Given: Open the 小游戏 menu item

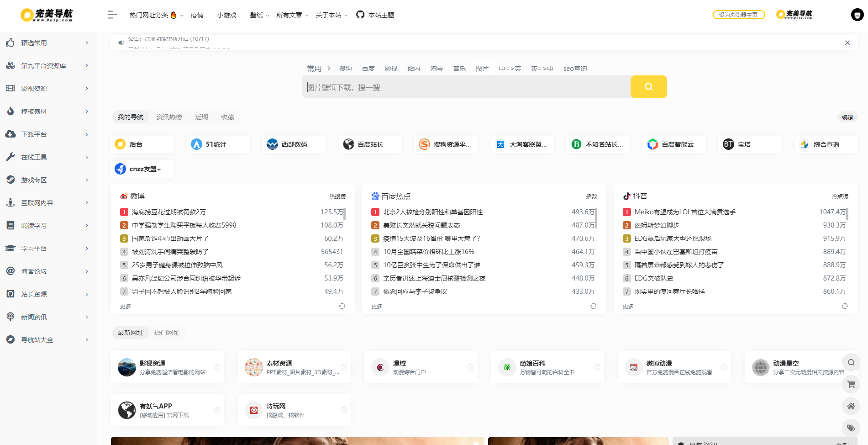Looking at the screenshot, I should 226,15.
